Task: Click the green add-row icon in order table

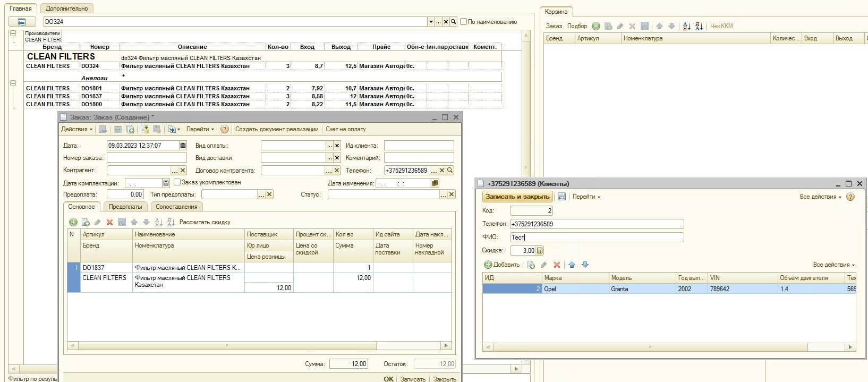Action: pyautogui.click(x=73, y=222)
